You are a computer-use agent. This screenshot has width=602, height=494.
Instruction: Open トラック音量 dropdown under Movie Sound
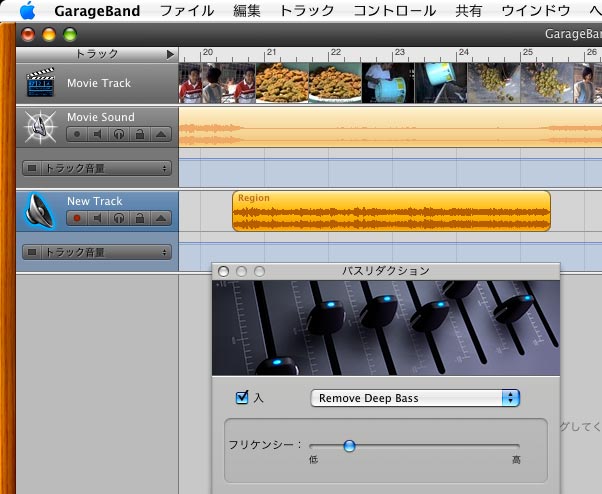(106, 168)
